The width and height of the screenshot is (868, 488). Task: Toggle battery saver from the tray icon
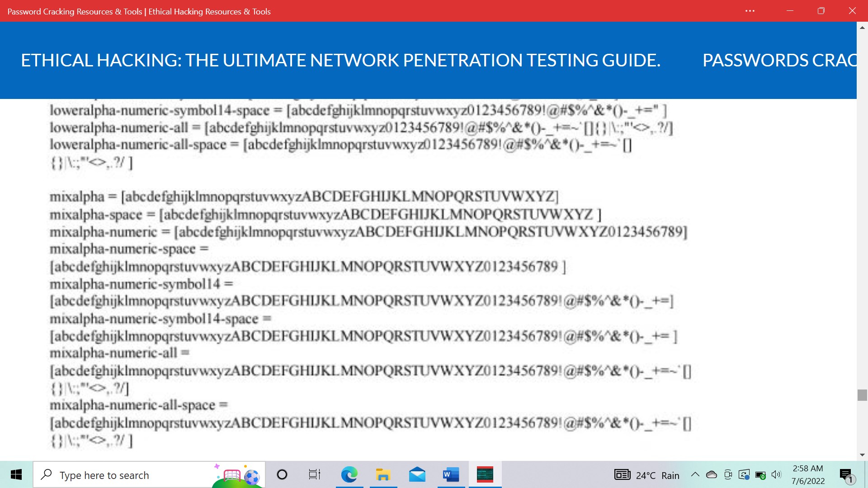coord(760,474)
